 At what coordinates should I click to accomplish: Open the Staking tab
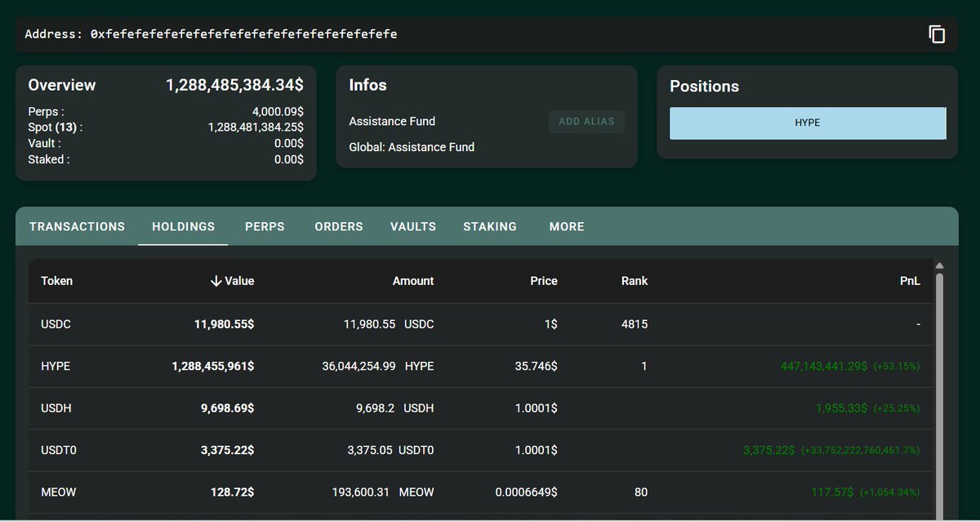(490, 226)
